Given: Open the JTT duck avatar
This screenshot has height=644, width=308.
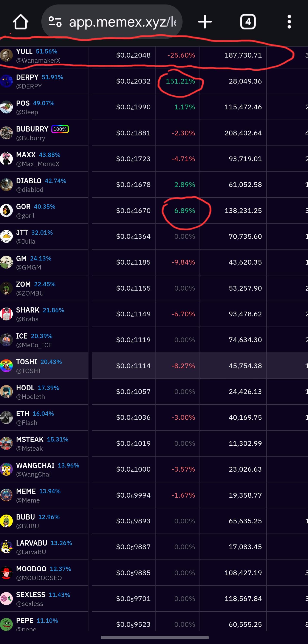Looking at the screenshot, I should pyautogui.click(x=6, y=236).
